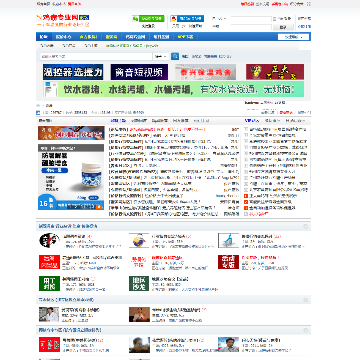The height and width of the screenshot is (360, 360).
Task: Open the green 禽医沙龙 forum icon
Action: [139, 283]
